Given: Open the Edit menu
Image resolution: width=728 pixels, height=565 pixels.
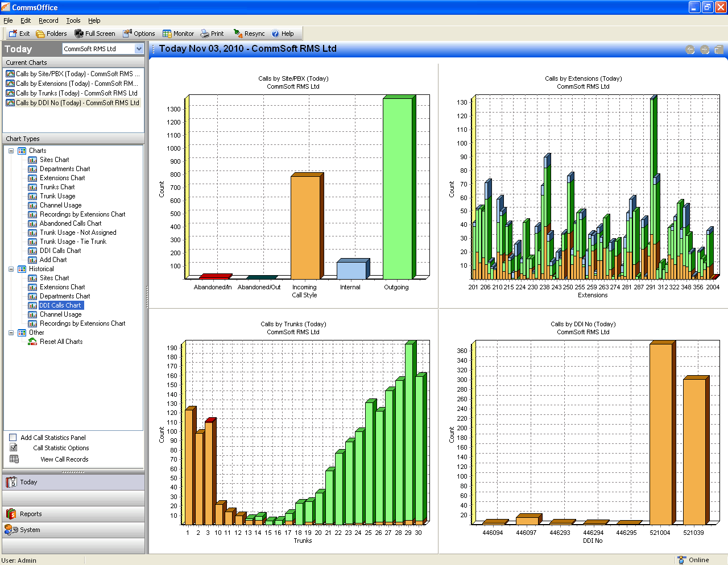Looking at the screenshot, I should [26, 20].
